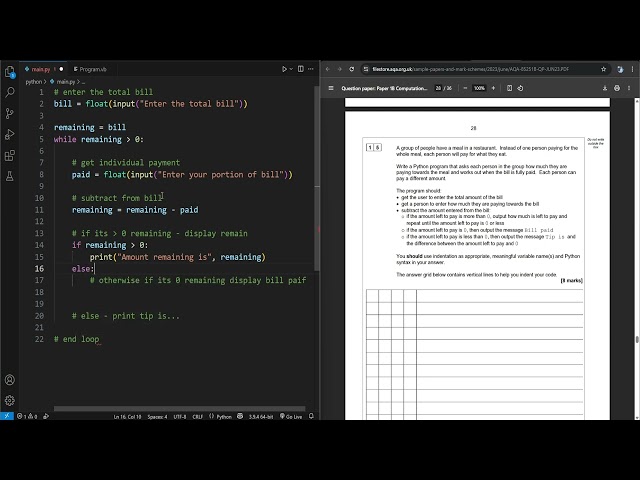Open the browser profile avatar

point(620,69)
